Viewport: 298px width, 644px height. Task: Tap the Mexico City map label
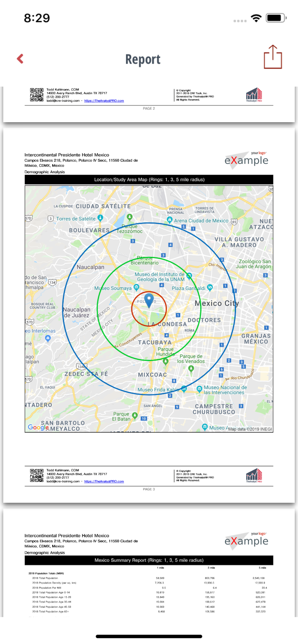[x=217, y=303]
